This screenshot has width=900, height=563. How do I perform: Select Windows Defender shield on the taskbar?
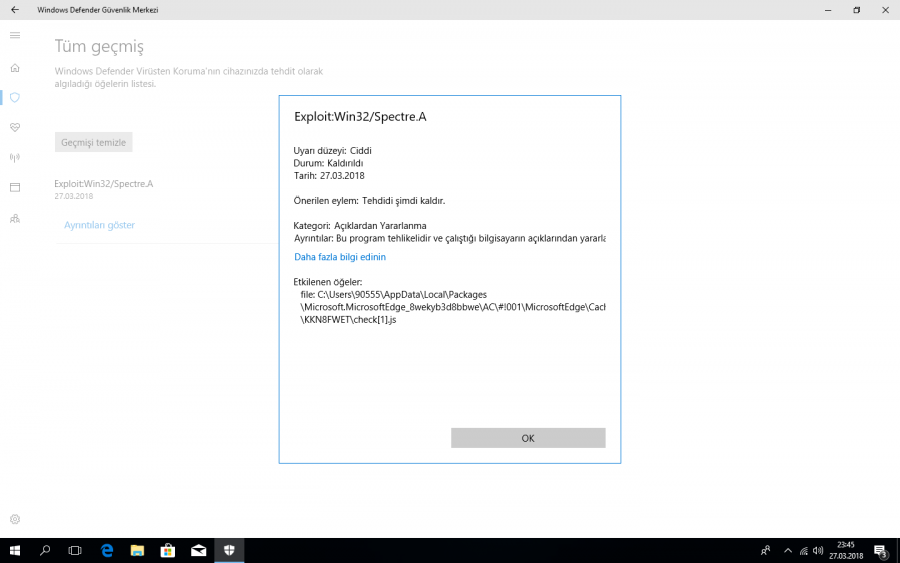tap(229, 551)
